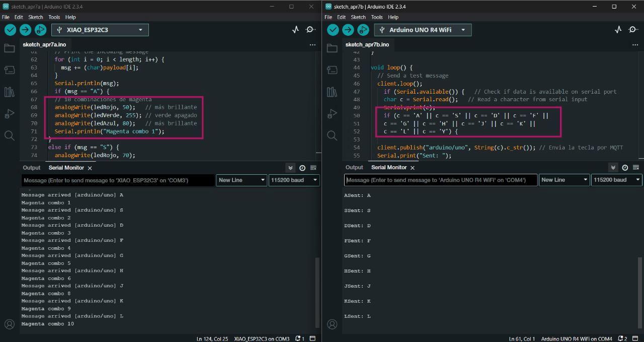Close Serial Monitor tab in left window
Image resolution: width=644 pixels, height=342 pixels.
coord(90,168)
